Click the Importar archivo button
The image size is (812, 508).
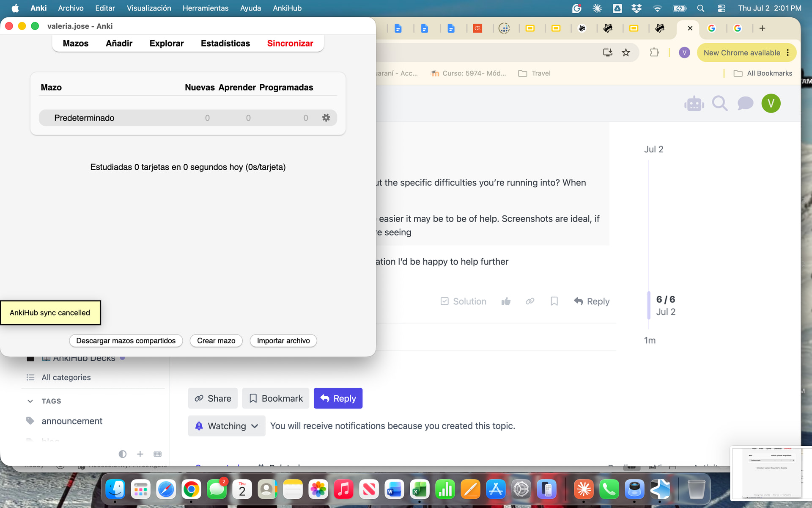tap(283, 341)
